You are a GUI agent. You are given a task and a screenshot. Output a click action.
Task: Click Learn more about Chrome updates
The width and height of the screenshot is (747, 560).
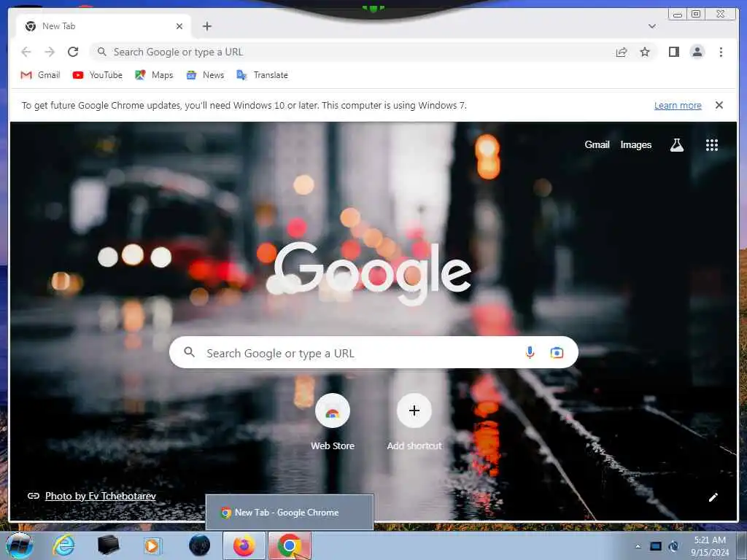[678, 105]
